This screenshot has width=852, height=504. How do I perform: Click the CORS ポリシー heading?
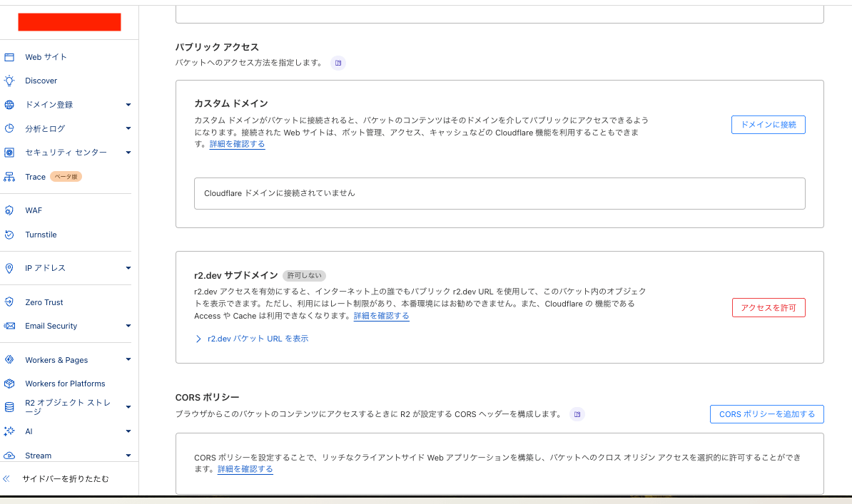[207, 398]
